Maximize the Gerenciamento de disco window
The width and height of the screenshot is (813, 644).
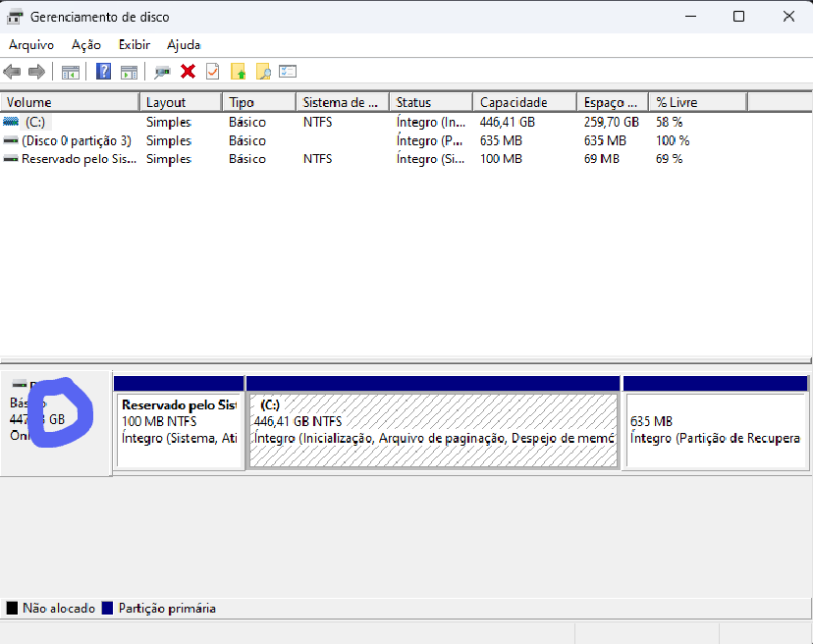click(738, 17)
